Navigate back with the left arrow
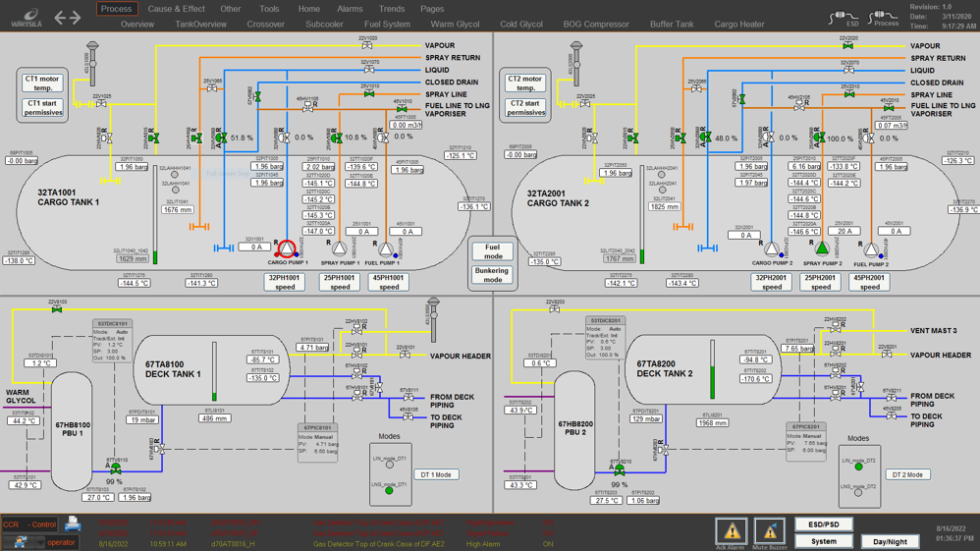The height and width of the screenshot is (551, 980). pos(60,18)
